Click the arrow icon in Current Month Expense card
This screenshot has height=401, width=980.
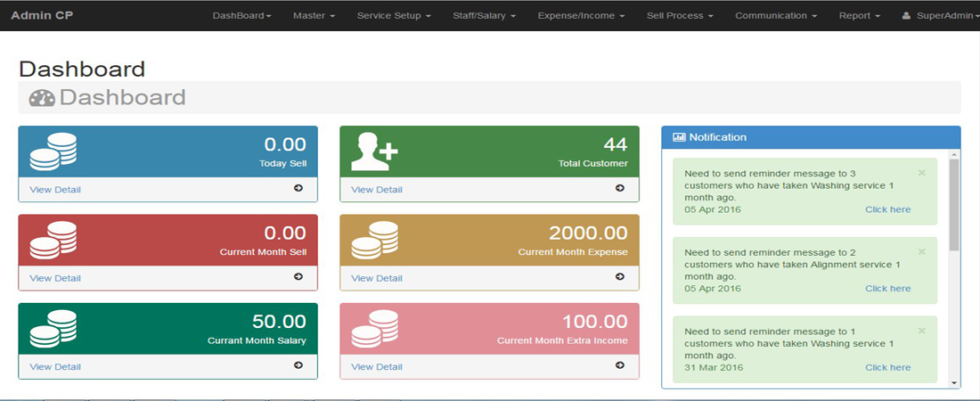pos(620,277)
